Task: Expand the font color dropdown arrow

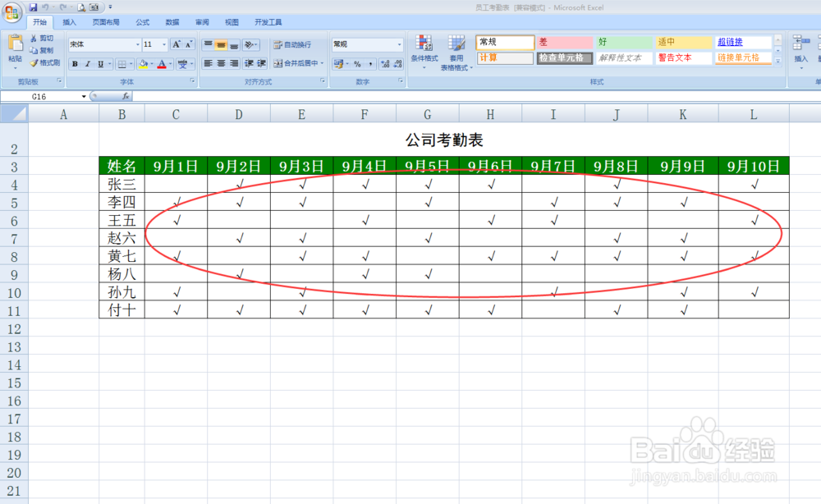Action: tap(170, 64)
